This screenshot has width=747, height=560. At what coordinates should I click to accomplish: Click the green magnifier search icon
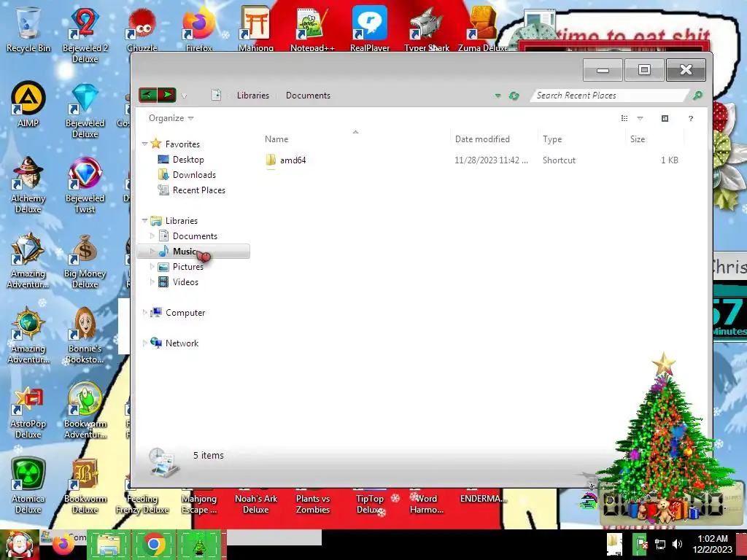pyautogui.click(x=697, y=96)
